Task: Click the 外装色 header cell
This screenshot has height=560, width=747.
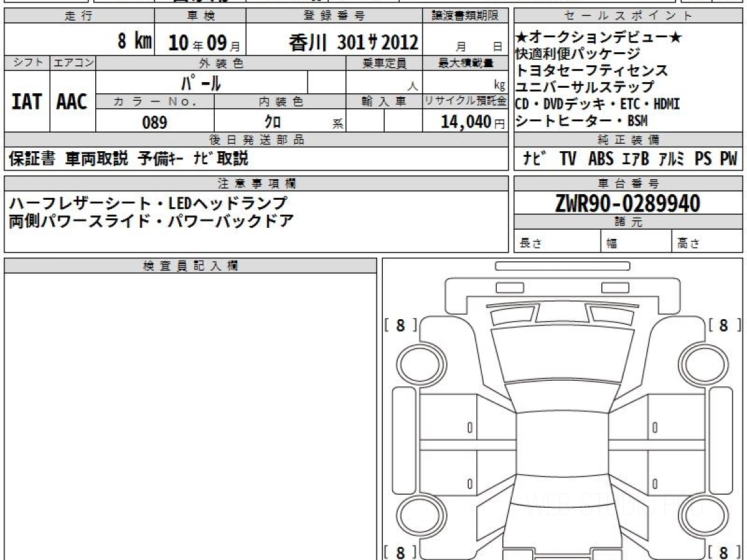Action: click(221, 63)
